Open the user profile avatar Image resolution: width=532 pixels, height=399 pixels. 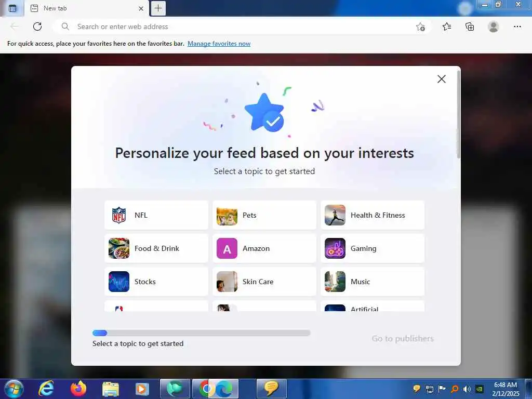click(x=494, y=26)
